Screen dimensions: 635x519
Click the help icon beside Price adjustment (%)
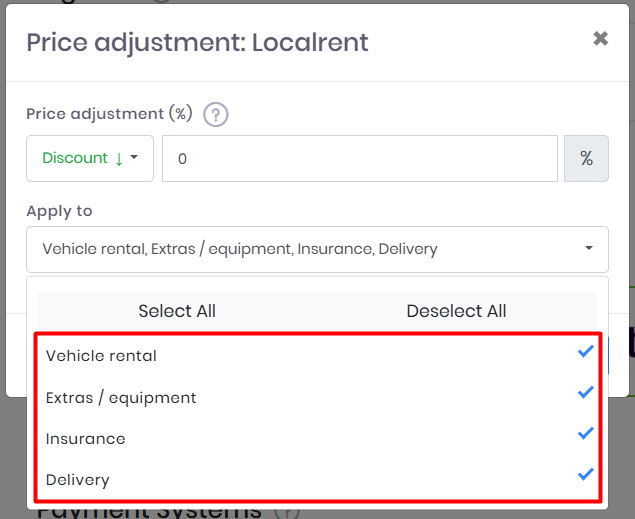tap(216, 114)
